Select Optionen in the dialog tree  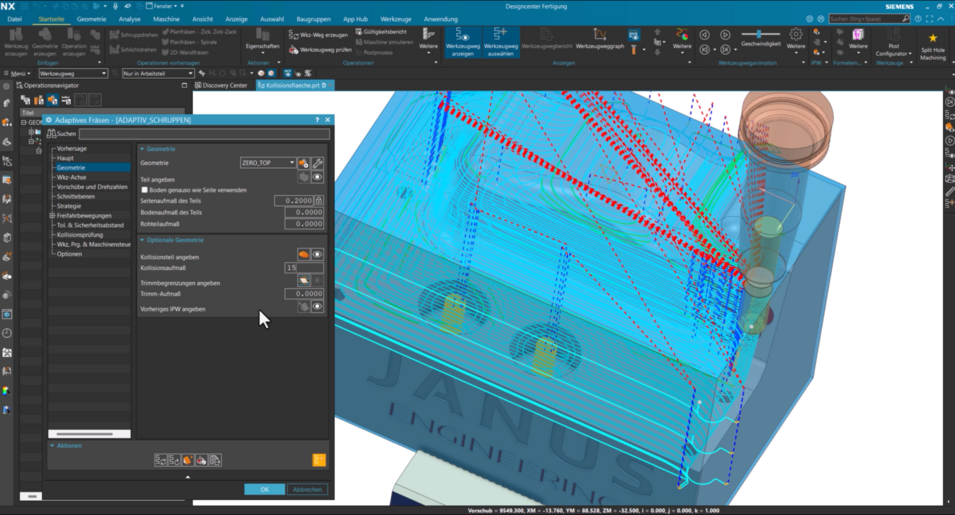click(69, 254)
